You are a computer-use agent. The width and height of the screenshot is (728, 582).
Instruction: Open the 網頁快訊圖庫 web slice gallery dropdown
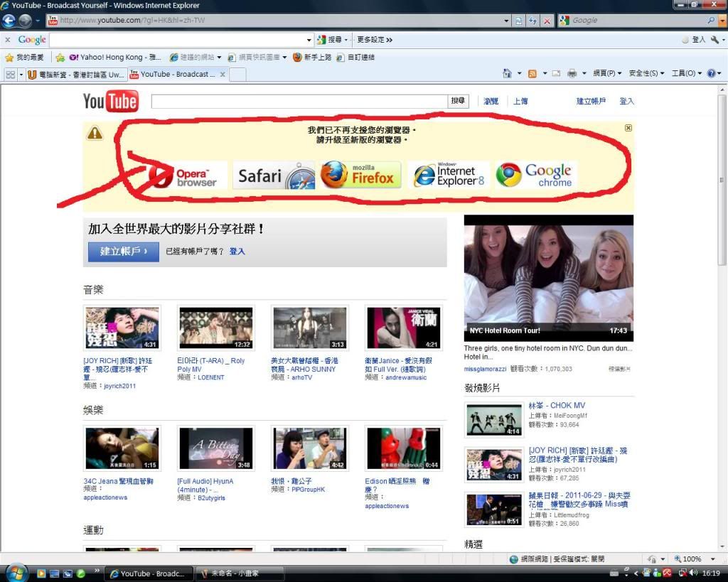point(284,58)
